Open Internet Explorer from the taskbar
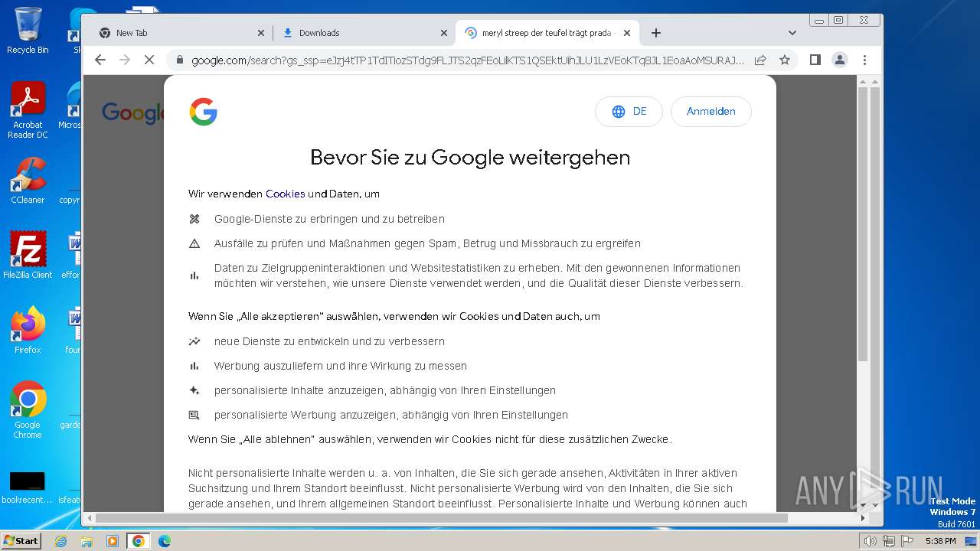The image size is (980, 551). [60, 541]
